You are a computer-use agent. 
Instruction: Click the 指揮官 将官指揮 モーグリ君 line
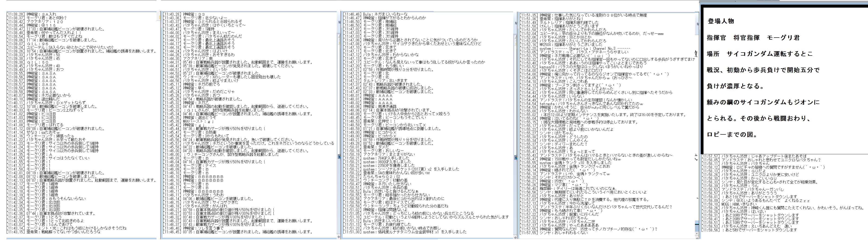tap(753, 38)
